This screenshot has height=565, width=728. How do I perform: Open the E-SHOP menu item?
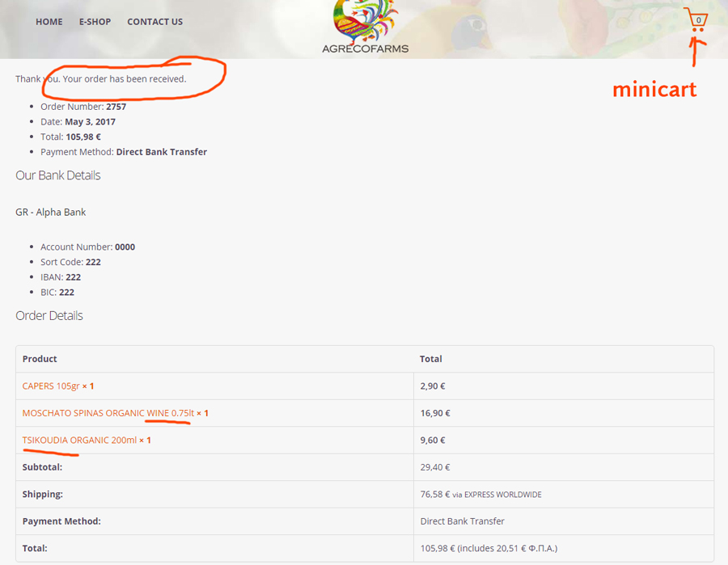[x=95, y=22]
